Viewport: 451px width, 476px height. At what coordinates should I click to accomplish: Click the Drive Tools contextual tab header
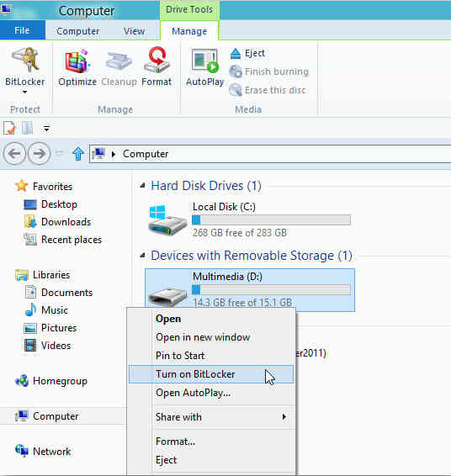pyautogui.click(x=189, y=10)
